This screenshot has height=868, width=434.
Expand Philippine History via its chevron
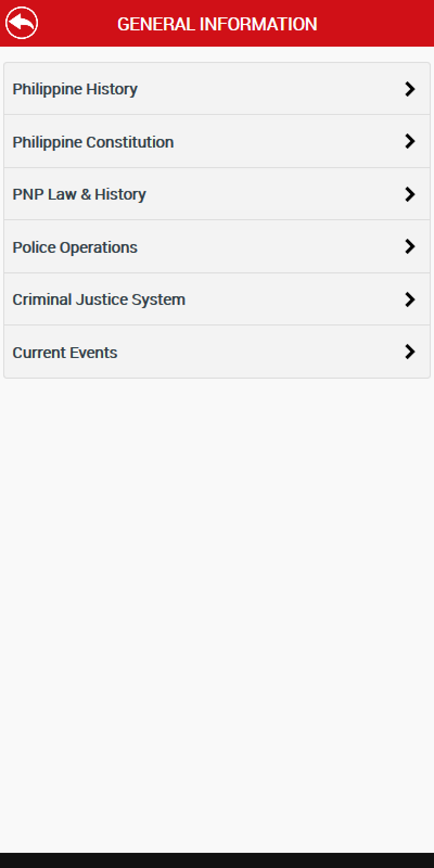pos(410,89)
